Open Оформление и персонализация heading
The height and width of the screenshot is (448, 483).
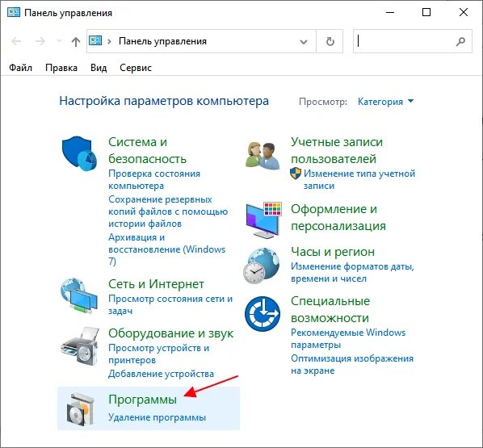pos(338,217)
